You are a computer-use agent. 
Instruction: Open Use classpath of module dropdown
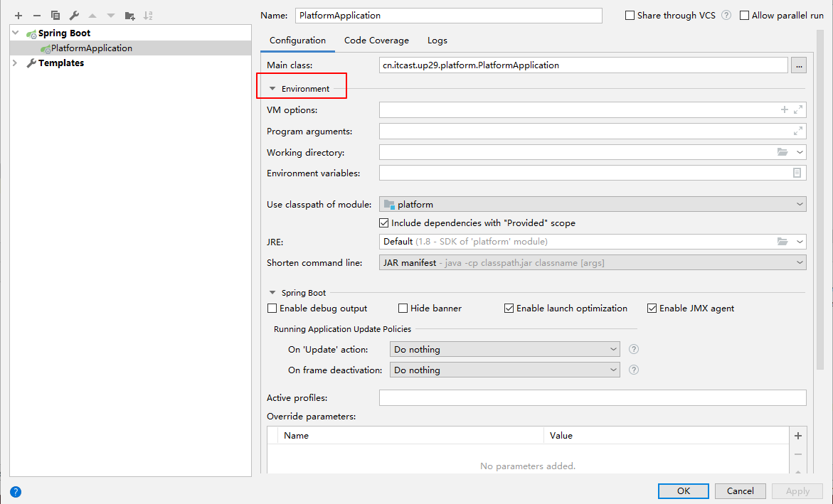tap(800, 204)
